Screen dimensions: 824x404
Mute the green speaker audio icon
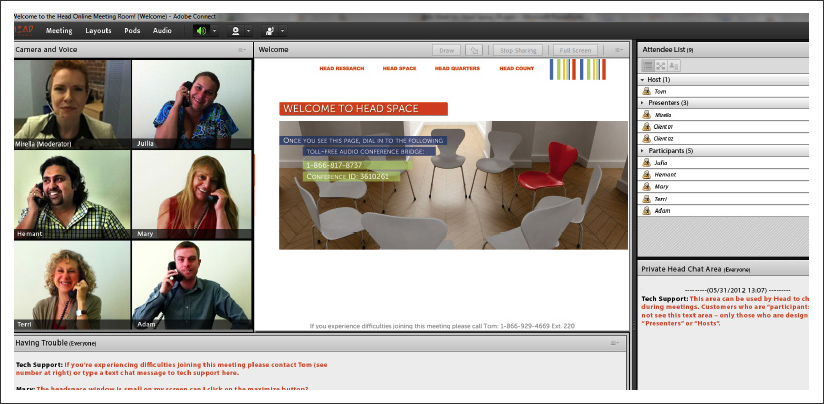click(200, 31)
